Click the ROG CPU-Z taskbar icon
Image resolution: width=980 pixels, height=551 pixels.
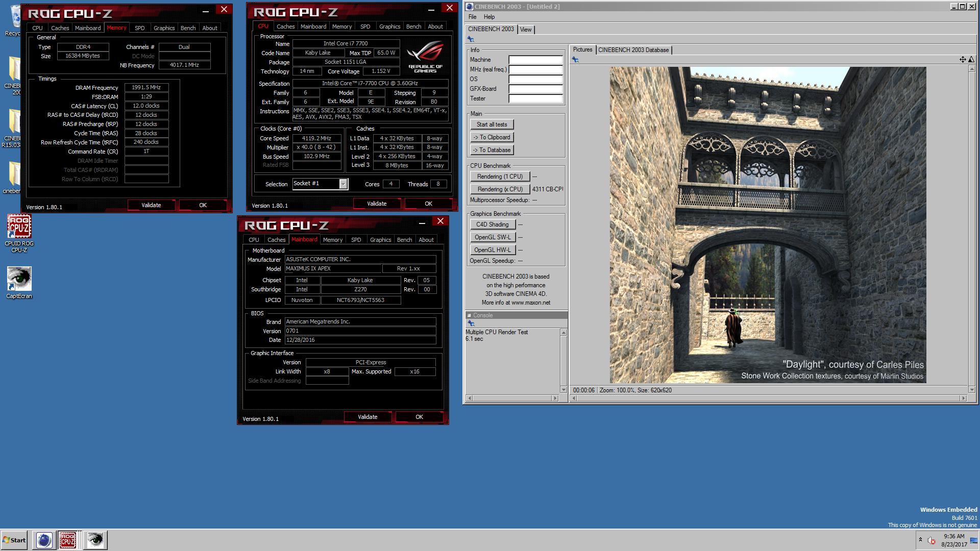[67, 540]
